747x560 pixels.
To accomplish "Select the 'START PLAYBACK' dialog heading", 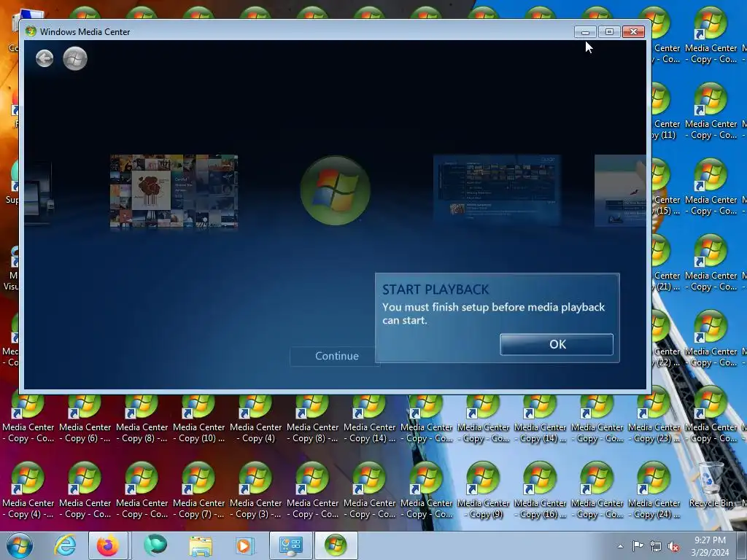I will 436,289.
